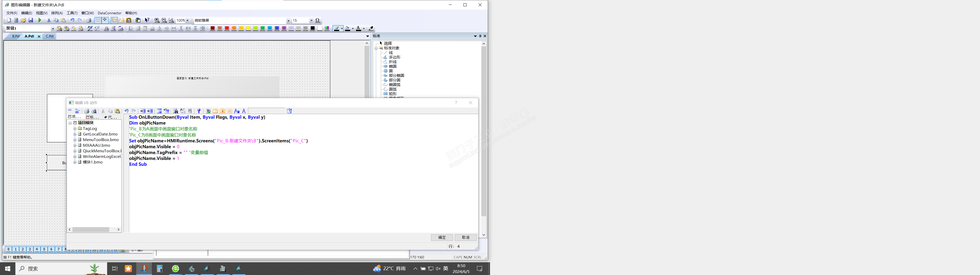Toggle the grid display button
980x275 pixels.
(x=98, y=21)
